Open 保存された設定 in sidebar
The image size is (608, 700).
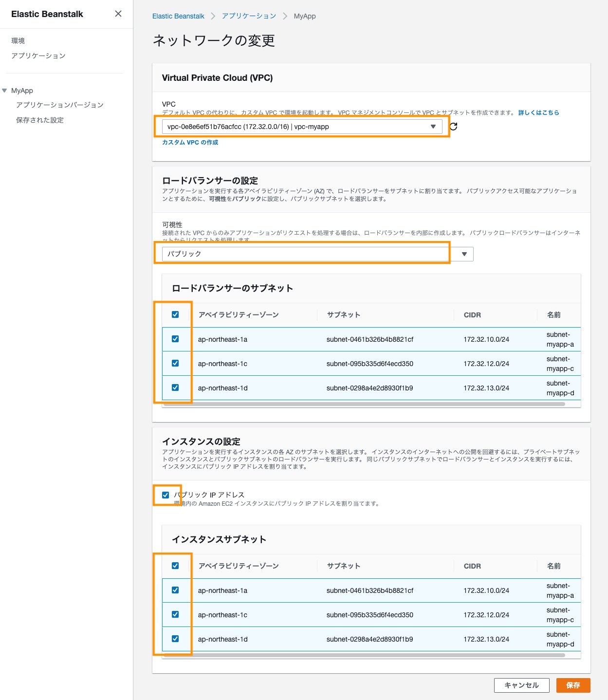(x=40, y=120)
